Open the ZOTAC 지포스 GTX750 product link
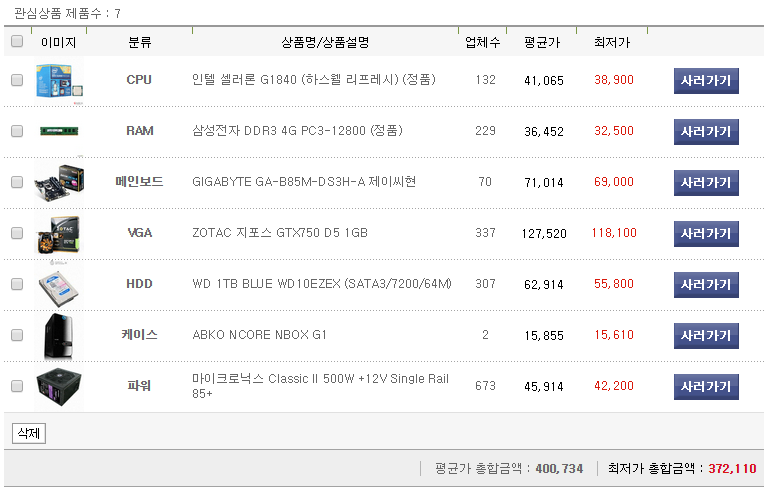 point(279,233)
